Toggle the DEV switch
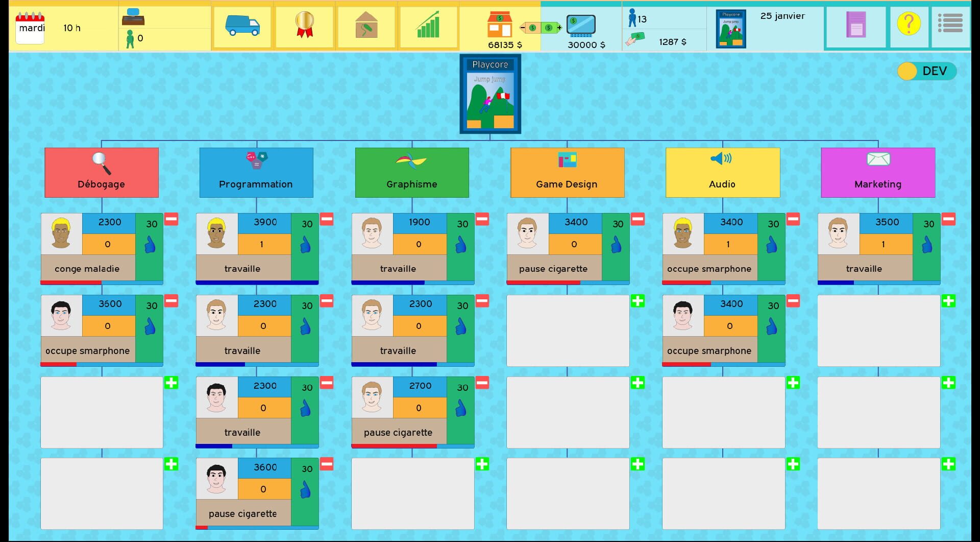This screenshot has height=542, width=980. [x=926, y=71]
